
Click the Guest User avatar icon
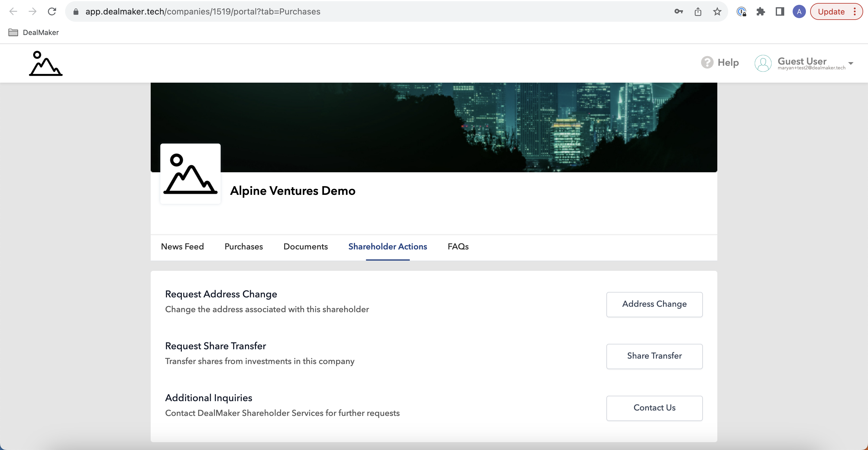763,63
